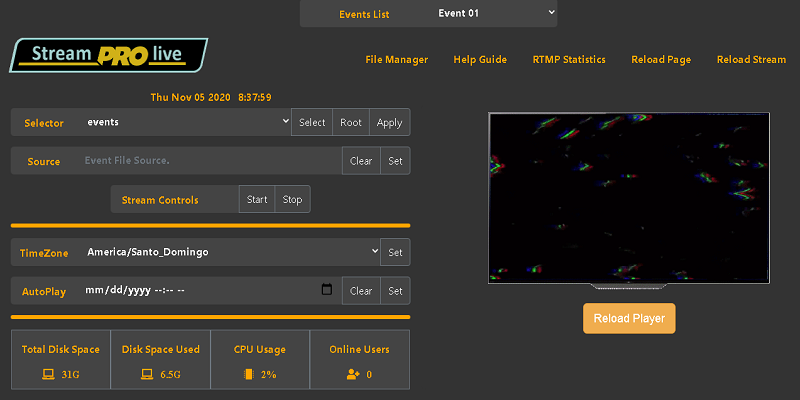Open the File Manager link

pyautogui.click(x=396, y=60)
